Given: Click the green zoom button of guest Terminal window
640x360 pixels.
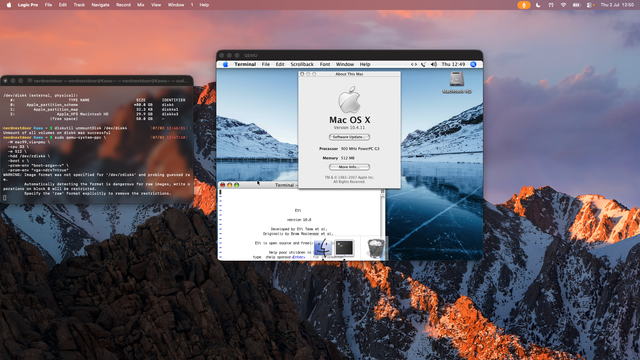Looking at the screenshot, I should pos(236,185).
